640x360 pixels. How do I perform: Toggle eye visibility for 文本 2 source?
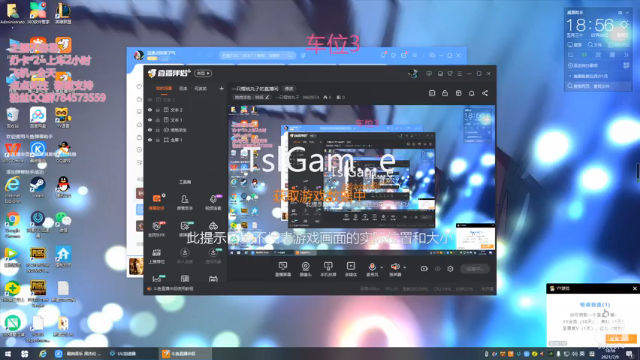[150, 110]
